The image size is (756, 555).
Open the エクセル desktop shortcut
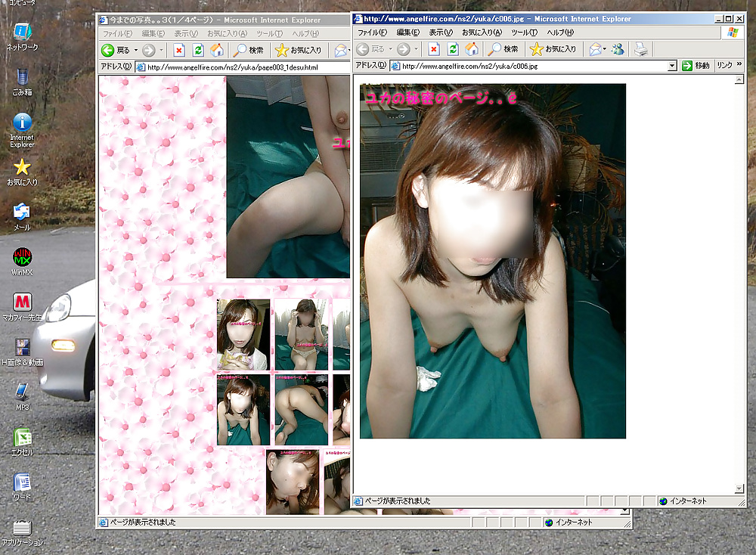click(22, 438)
